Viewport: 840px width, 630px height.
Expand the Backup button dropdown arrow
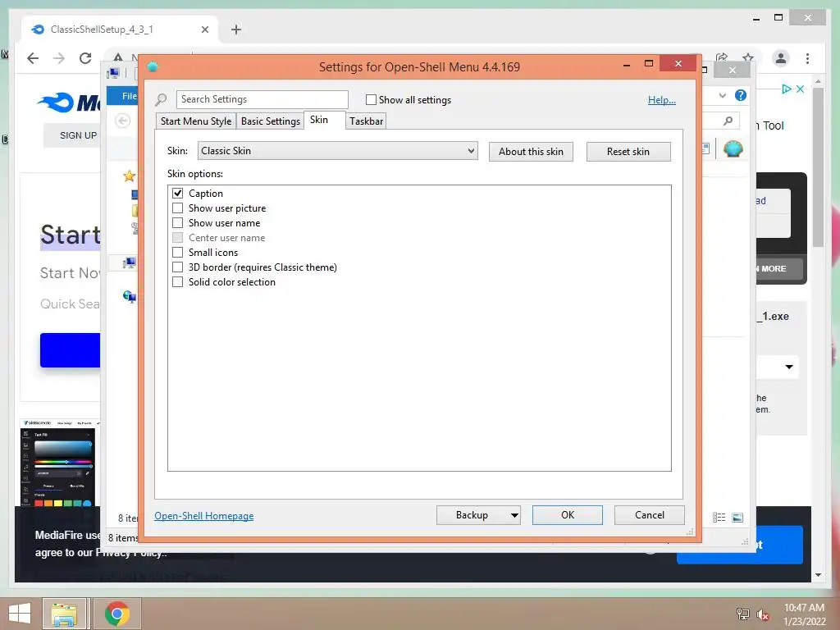pyautogui.click(x=514, y=515)
